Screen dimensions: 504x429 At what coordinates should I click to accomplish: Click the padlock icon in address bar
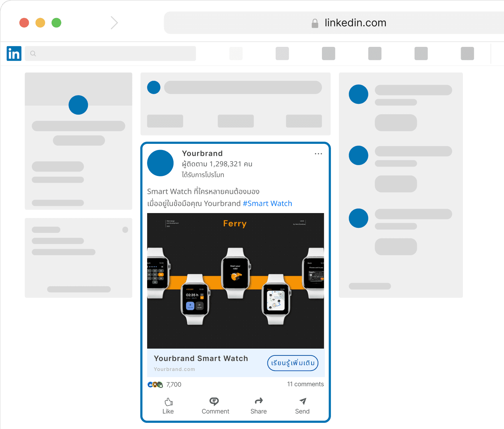point(315,23)
